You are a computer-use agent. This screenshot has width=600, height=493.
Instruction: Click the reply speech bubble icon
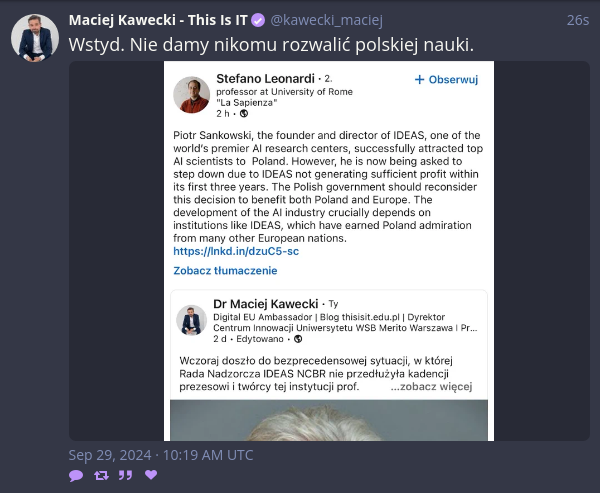(x=76, y=475)
